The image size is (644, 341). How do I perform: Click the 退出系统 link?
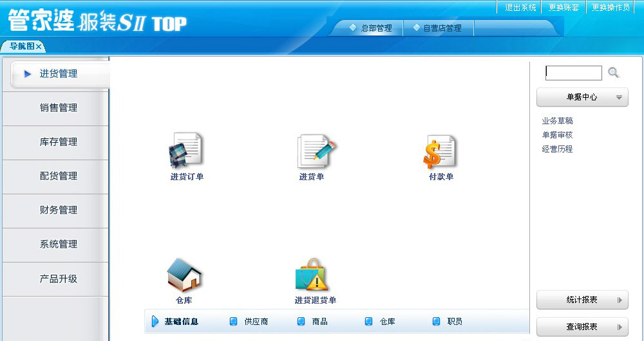click(520, 8)
